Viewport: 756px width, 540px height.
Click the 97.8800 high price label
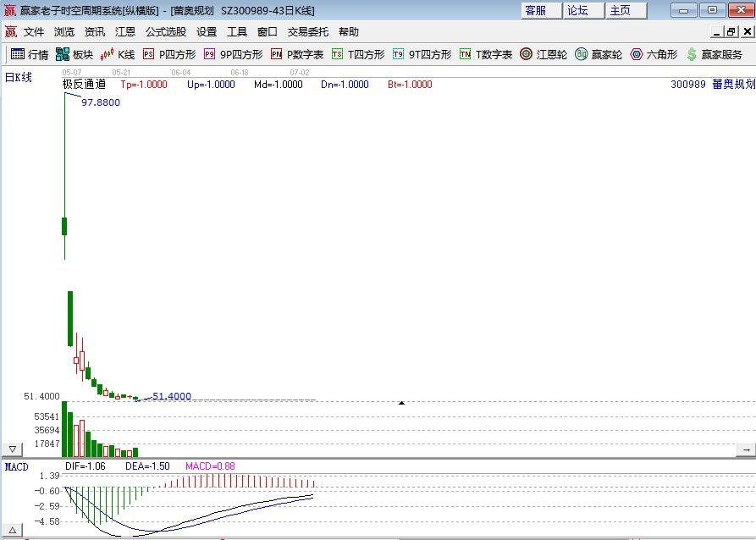(100, 102)
